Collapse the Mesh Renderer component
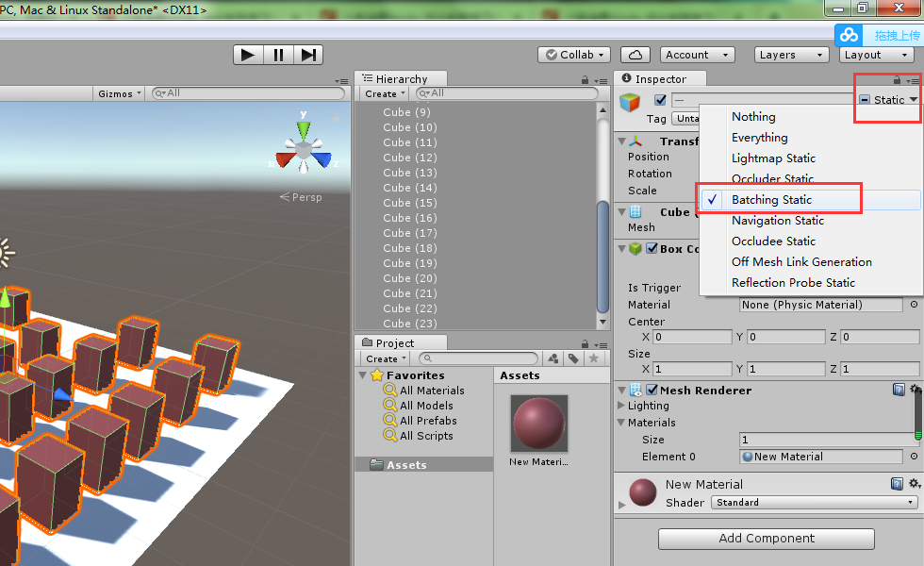This screenshot has width=924, height=566. (621, 390)
